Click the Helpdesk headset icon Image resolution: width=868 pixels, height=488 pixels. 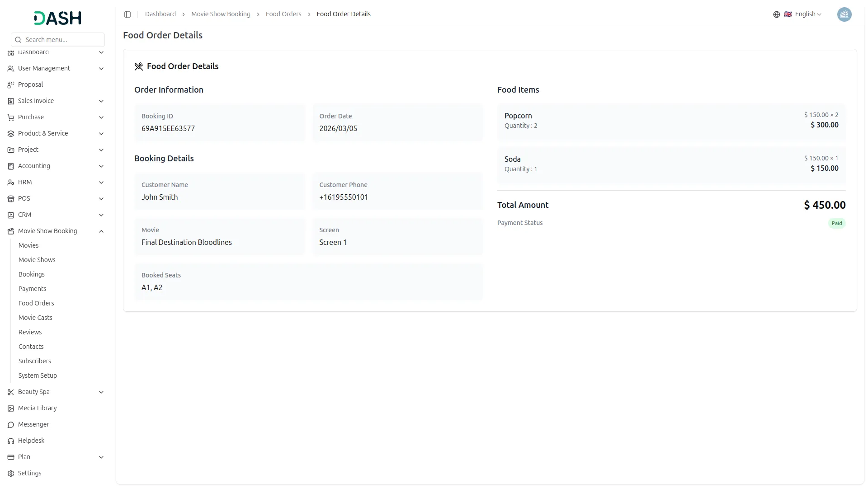pos(10,441)
